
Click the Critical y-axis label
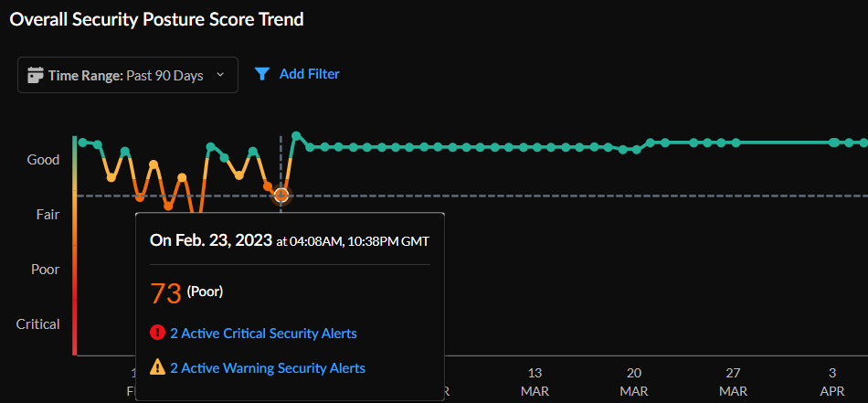coord(37,324)
